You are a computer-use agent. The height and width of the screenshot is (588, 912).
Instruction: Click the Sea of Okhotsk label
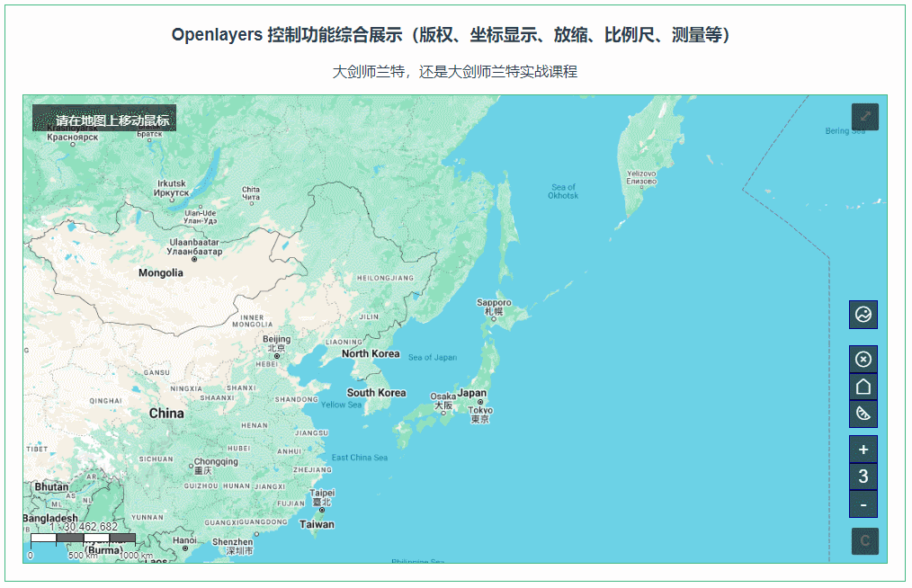(563, 192)
